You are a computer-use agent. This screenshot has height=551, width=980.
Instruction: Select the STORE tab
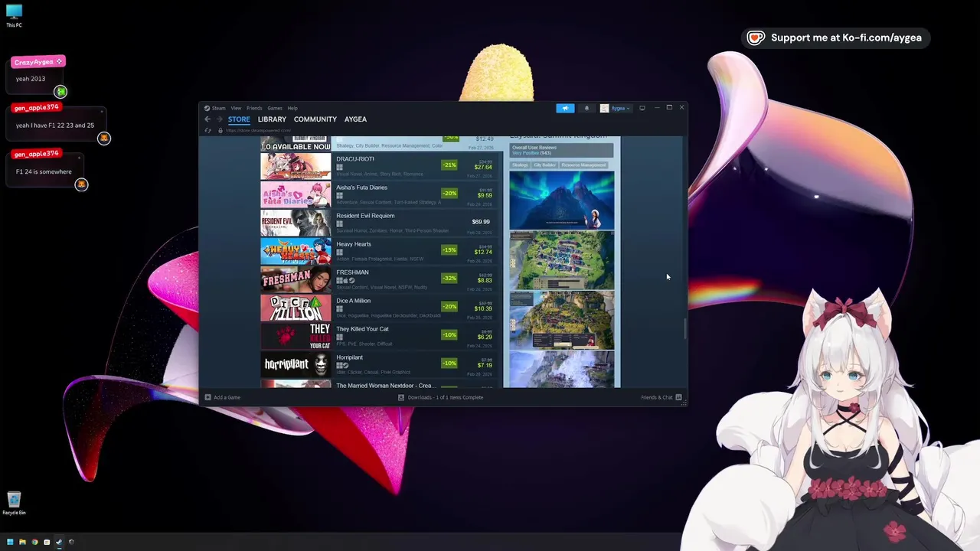click(x=239, y=119)
